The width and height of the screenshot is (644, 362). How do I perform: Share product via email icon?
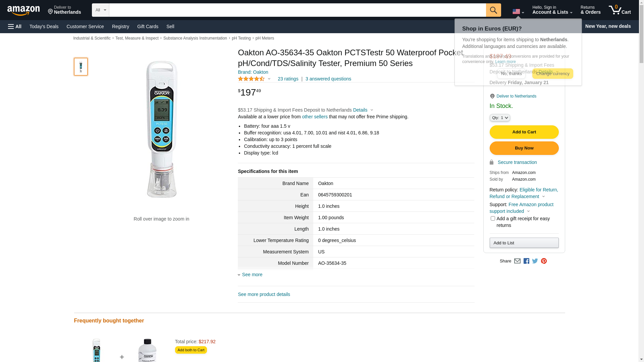517,261
